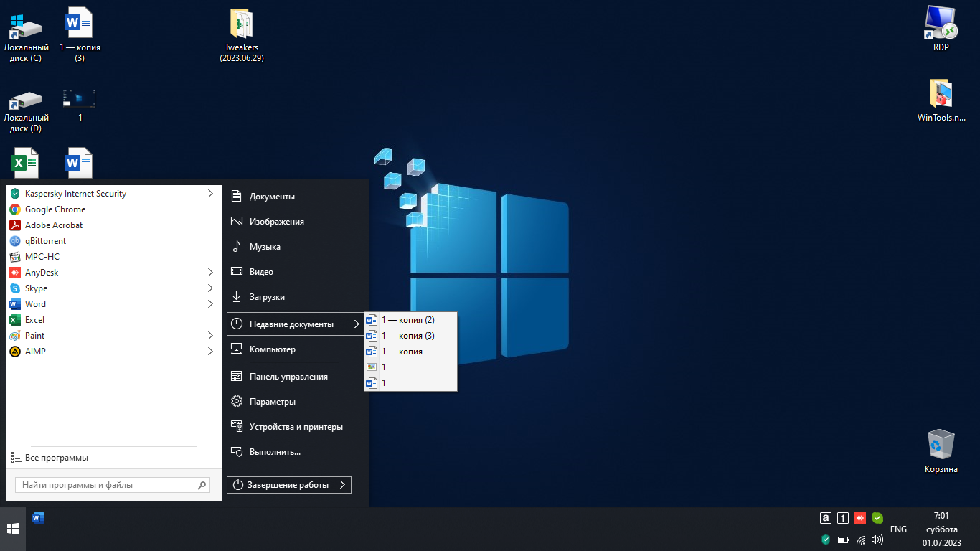Click the "Найти программы и файлы" search field
This screenshot has width=980, height=551.
[x=106, y=485]
